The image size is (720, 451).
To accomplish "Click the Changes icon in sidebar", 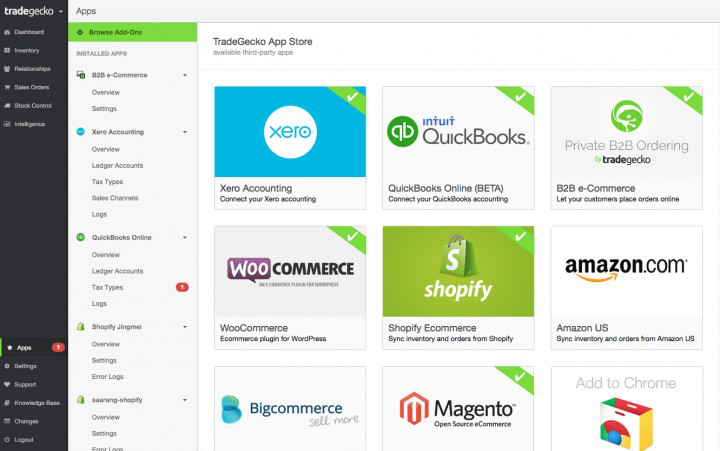I will coord(7,421).
